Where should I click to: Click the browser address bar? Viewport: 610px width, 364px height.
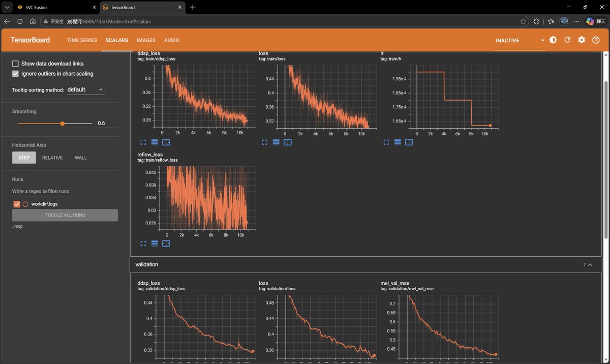[x=284, y=21]
